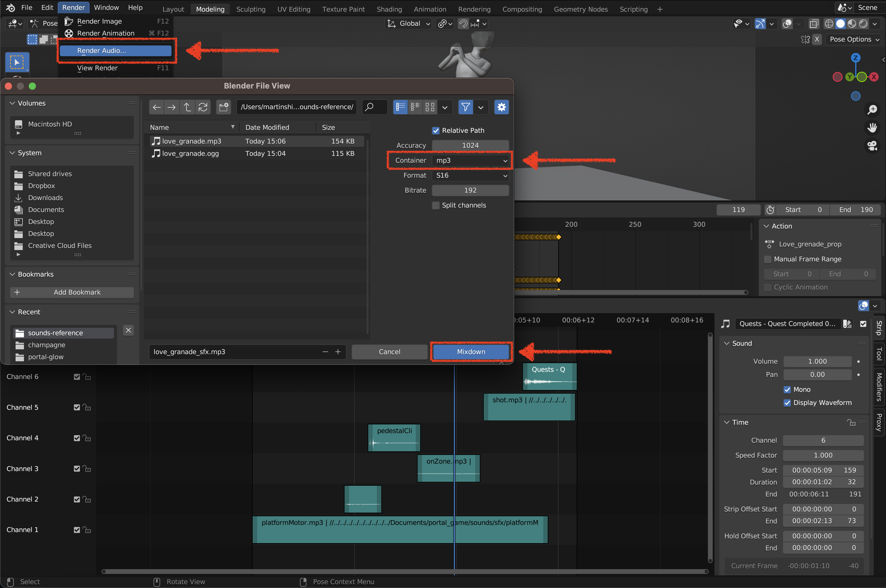Image resolution: width=886 pixels, height=588 pixels.
Task: Go to parent directory
Action: (x=187, y=107)
